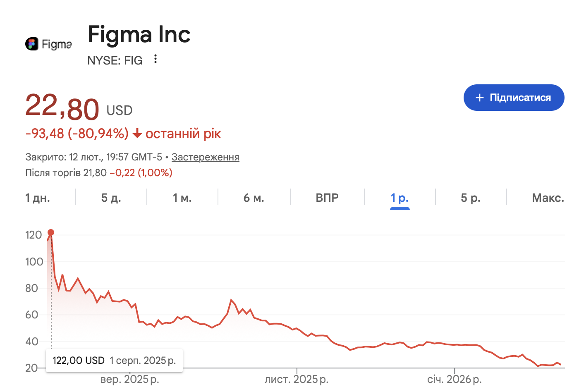The image size is (579, 392).
Task: Click the plus icon on the subscribe button
Action: point(480,98)
